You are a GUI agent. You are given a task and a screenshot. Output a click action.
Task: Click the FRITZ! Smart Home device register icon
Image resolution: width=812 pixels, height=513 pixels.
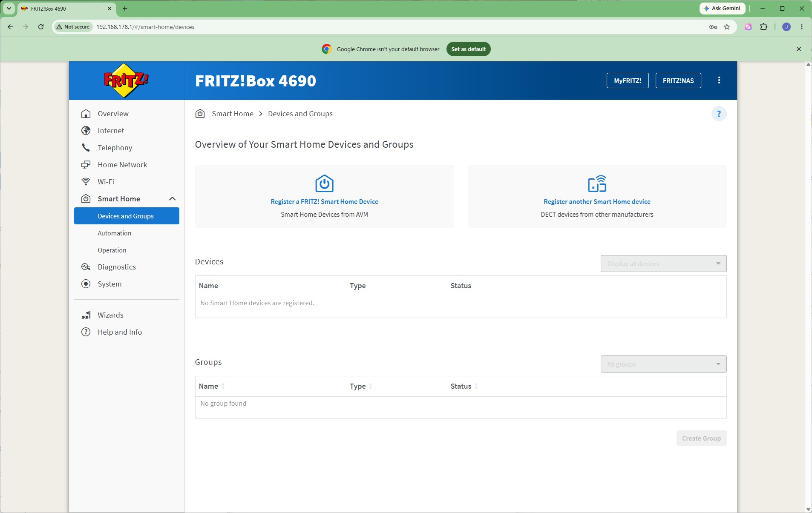pos(324,183)
